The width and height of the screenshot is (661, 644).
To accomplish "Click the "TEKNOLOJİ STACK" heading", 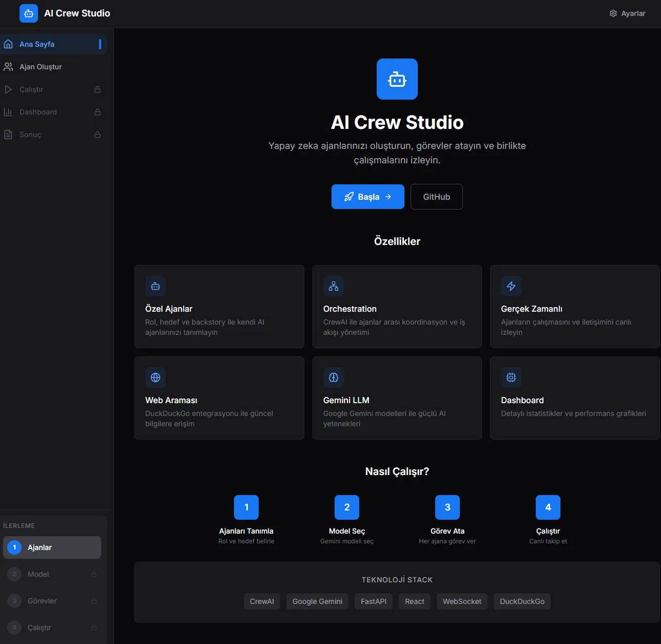I will (x=397, y=580).
